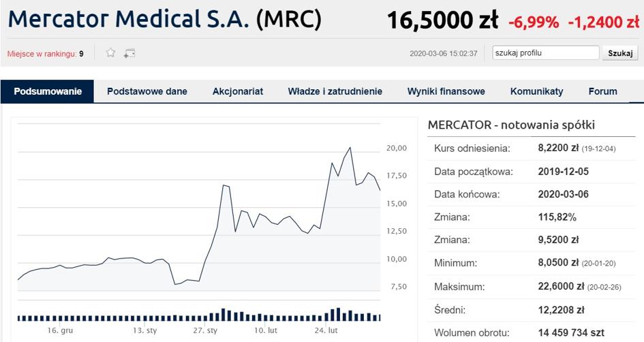Switch to the Forum tab
Image resolution: width=644 pixels, height=342 pixels.
tap(602, 91)
